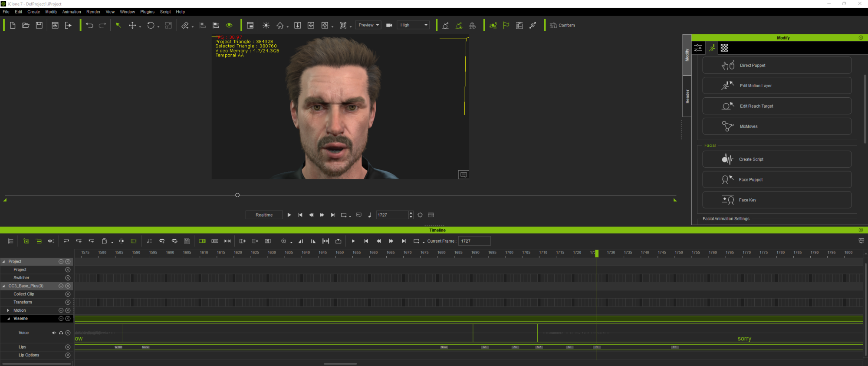Close the Lip Options track
Viewport: 868px width, 366px height.
point(68,355)
